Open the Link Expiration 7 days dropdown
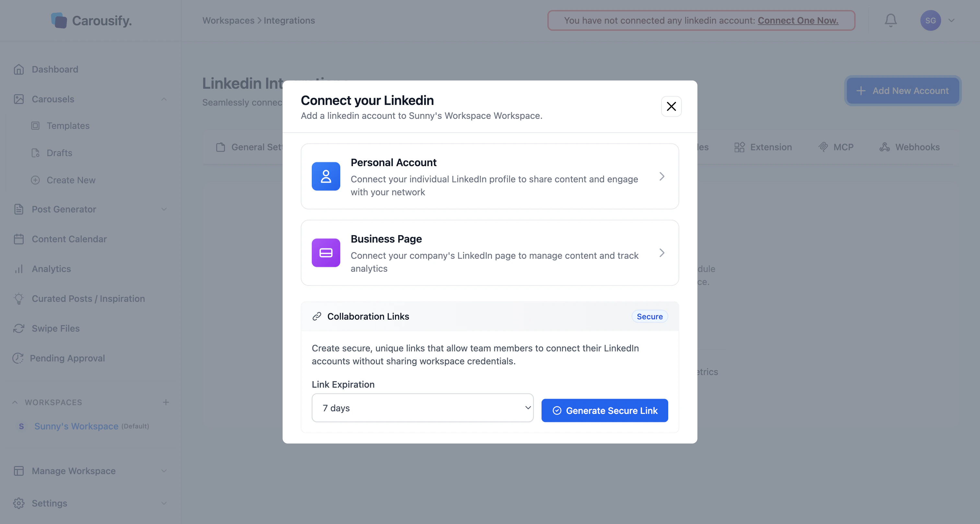The height and width of the screenshot is (524, 980). (422, 408)
